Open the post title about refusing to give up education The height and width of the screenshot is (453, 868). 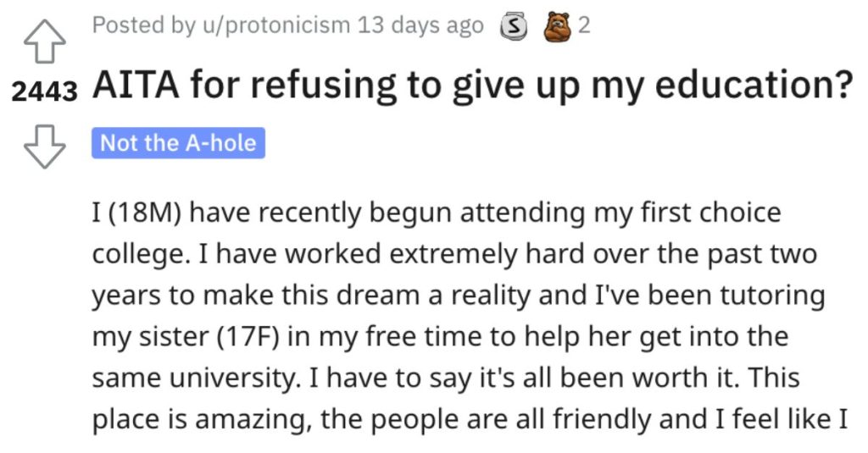pyautogui.click(x=473, y=86)
